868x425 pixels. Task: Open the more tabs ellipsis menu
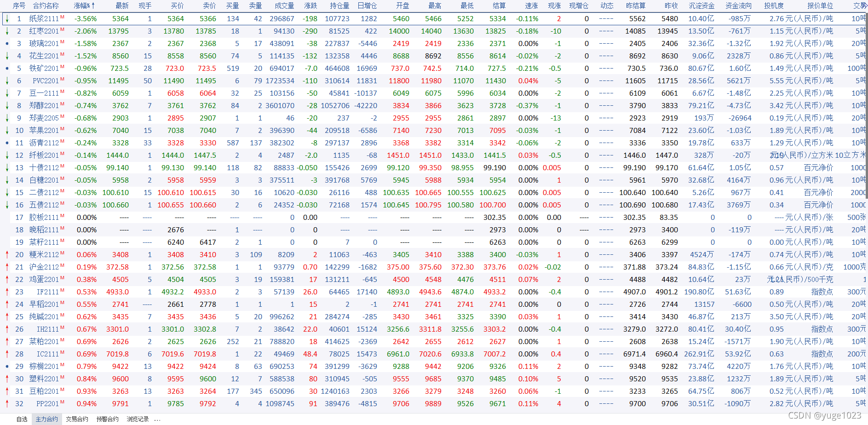pos(157,419)
